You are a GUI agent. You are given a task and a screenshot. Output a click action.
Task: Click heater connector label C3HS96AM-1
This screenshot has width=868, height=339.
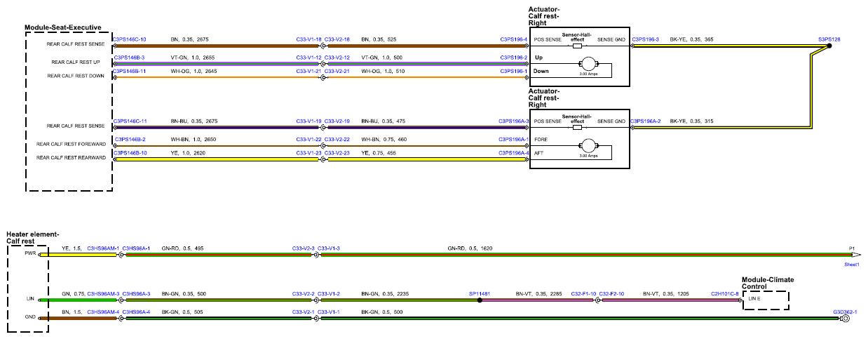click(103, 248)
